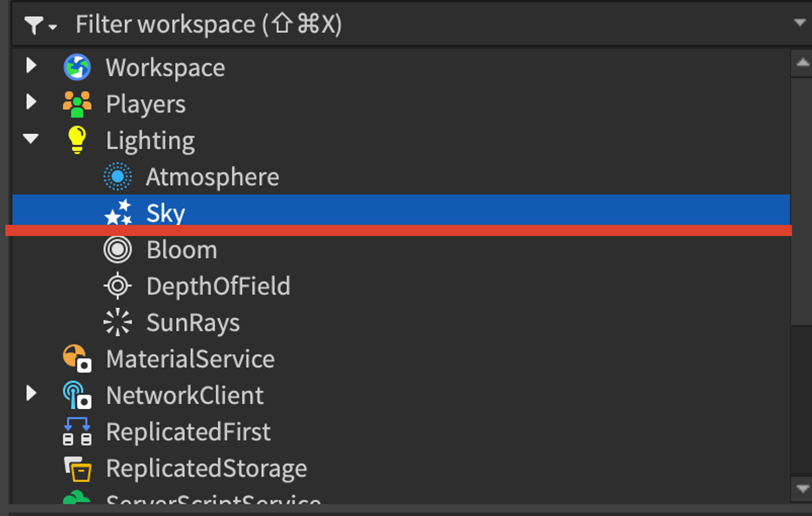Click the DepthOfField target icon
The width and height of the screenshot is (812, 516).
117,286
